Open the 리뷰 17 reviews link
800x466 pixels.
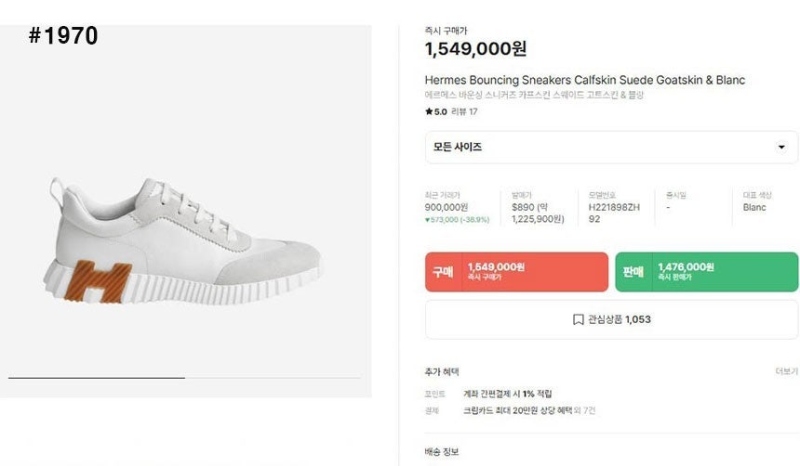click(465, 111)
